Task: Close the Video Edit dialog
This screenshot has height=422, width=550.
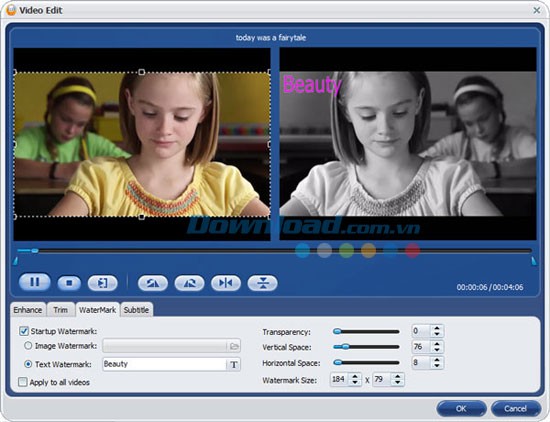Action: point(537,11)
